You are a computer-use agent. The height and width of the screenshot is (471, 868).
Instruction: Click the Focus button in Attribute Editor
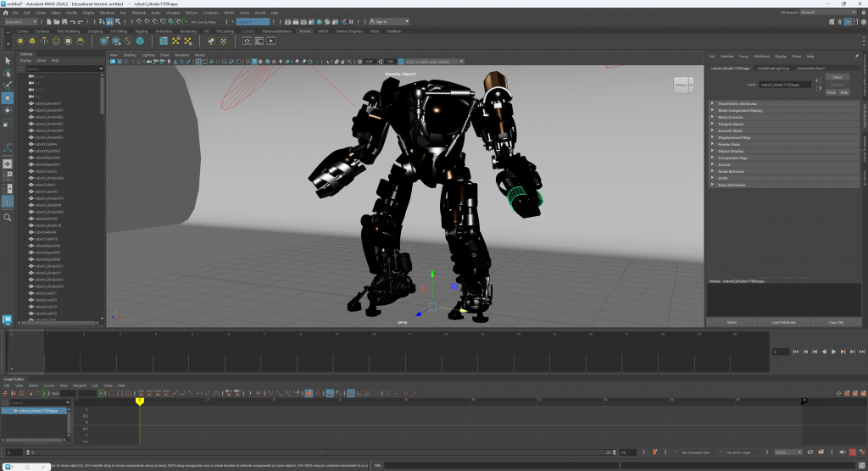[837, 76]
